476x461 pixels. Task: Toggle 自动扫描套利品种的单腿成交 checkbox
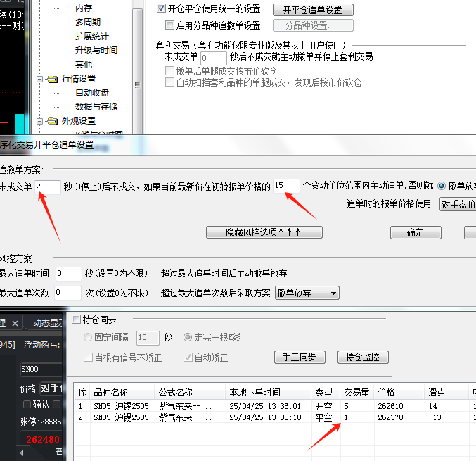[x=169, y=82]
